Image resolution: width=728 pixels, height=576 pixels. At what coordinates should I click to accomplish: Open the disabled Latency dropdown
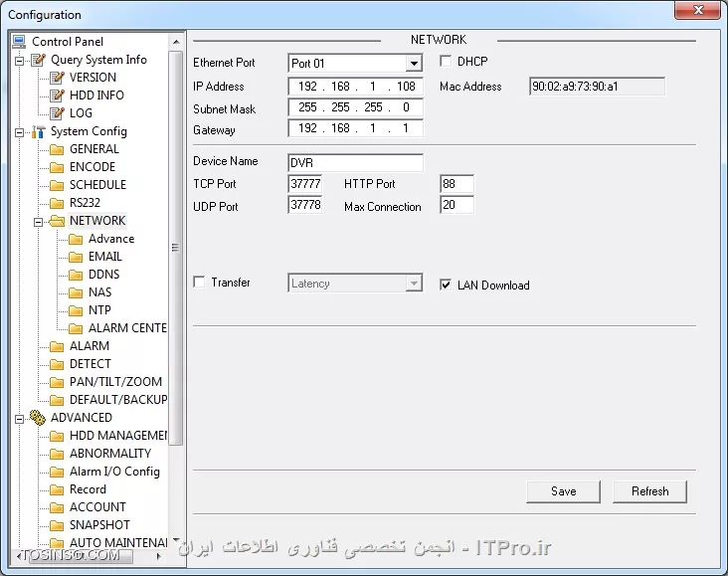point(413,284)
